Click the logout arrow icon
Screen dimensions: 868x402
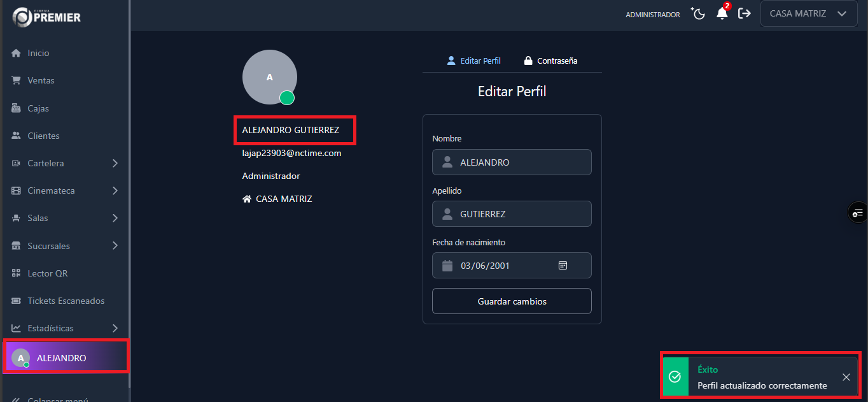click(744, 14)
